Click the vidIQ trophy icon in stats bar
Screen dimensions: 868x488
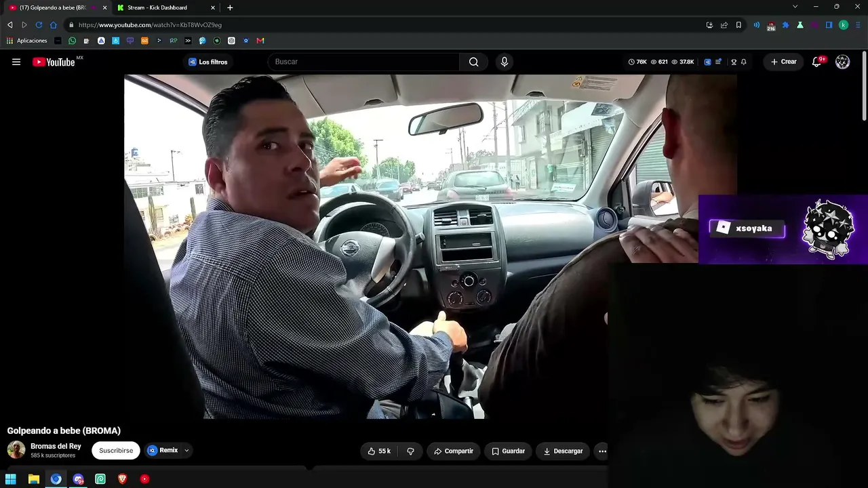(x=734, y=62)
